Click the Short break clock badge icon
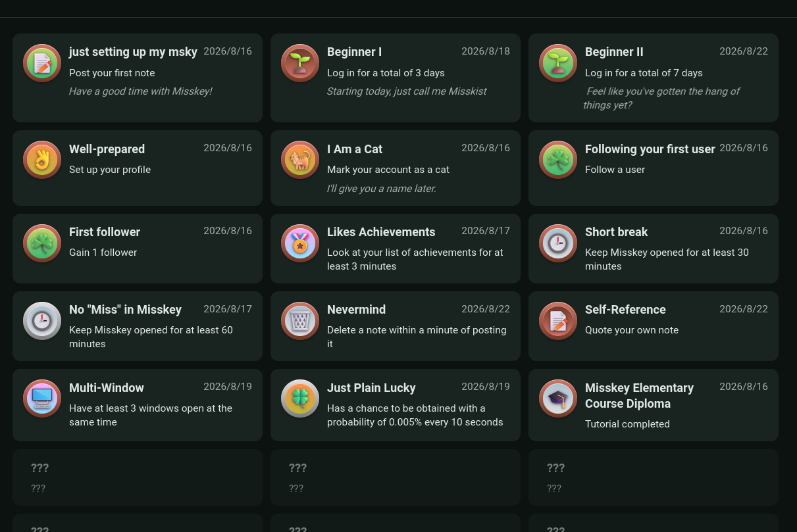 pyautogui.click(x=558, y=243)
